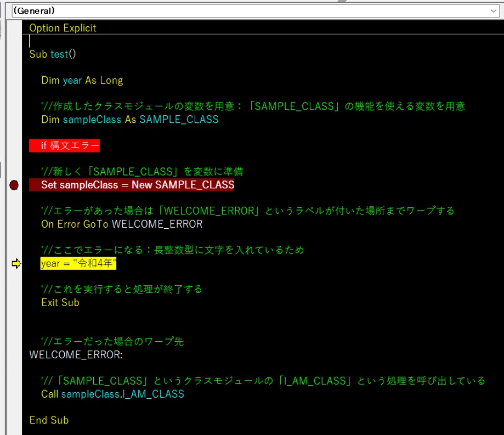Click the WELCOME_ERROR: label line
This screenshot has width=504, height=435.
pyautogui.click(x=76, y=354)
